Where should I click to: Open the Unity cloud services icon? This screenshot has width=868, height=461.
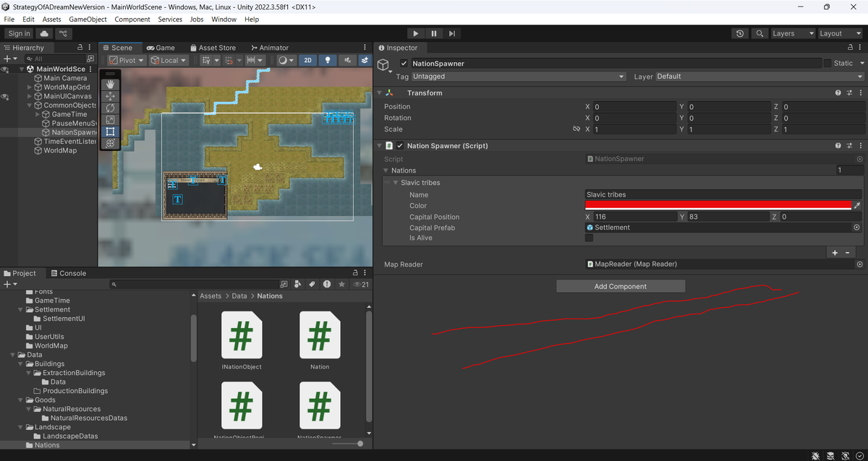(x=45, y=33)
